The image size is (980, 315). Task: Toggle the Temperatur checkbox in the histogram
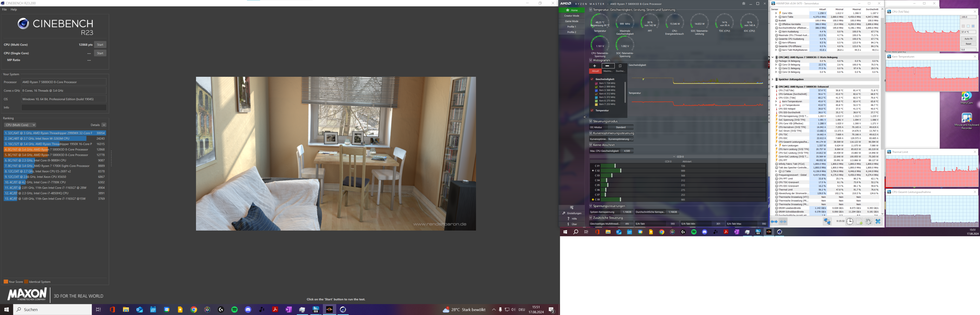(592, 110)
